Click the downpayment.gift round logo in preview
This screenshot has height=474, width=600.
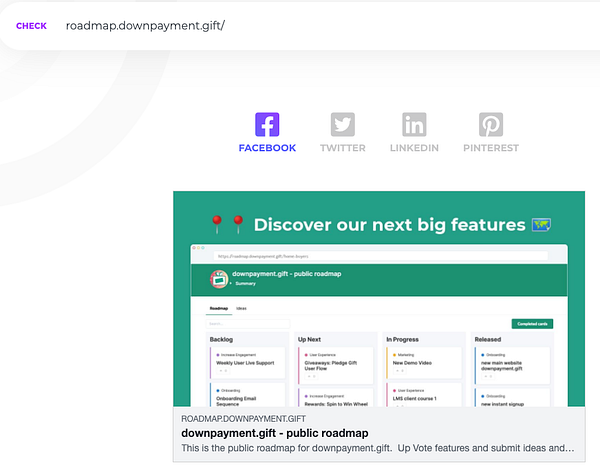pyautogui.click(x=219, y=279)
